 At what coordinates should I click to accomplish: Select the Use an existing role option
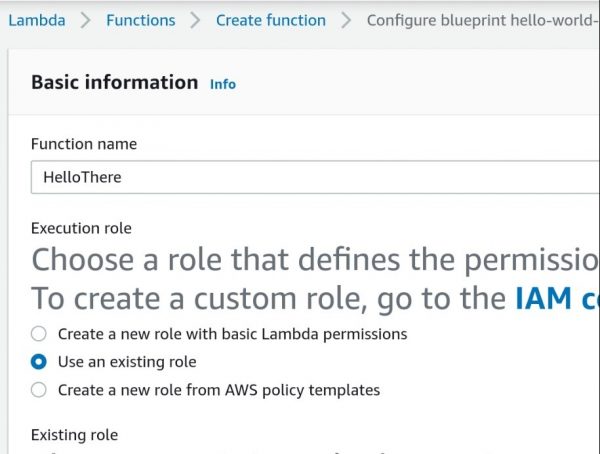[x=39, y=362]
